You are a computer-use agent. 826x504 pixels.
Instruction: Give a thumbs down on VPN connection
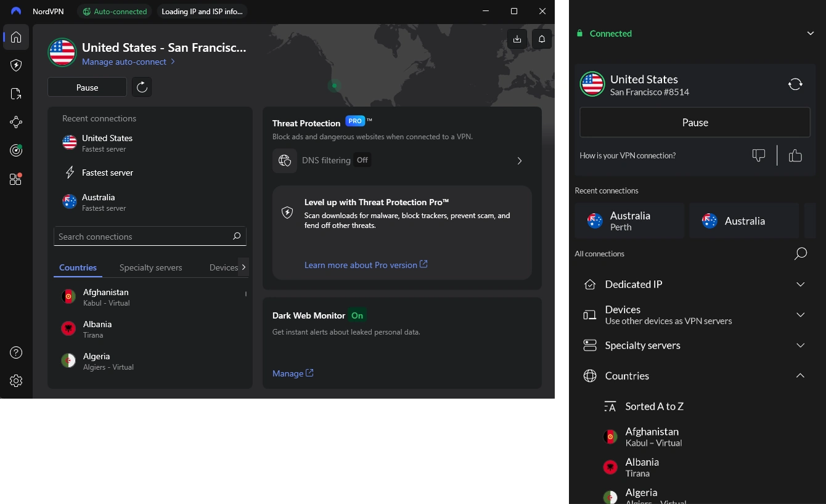(758, 155)
